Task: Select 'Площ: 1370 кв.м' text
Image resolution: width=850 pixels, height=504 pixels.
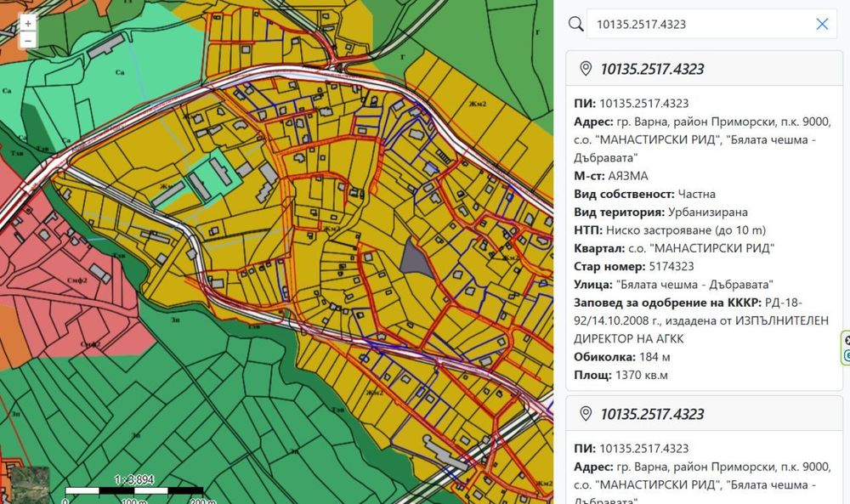Action: (620, 375)
